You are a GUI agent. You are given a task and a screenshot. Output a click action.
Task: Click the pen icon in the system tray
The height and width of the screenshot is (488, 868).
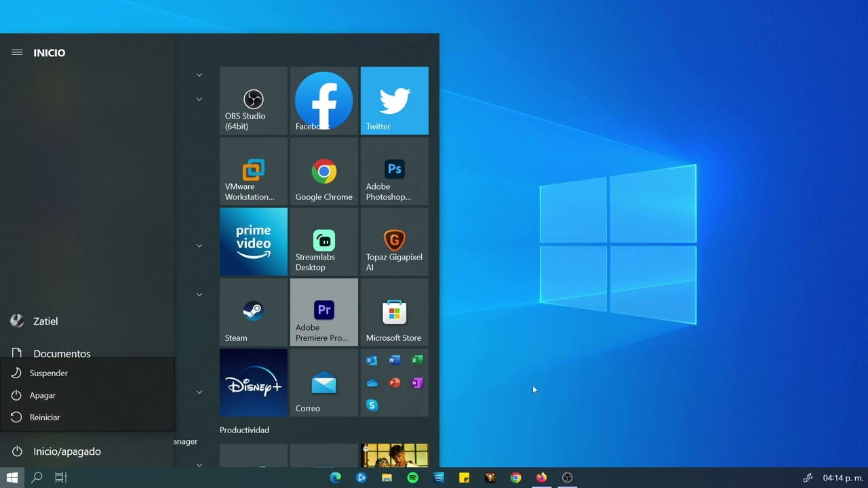pyautogui.click(x=808, y=477)
